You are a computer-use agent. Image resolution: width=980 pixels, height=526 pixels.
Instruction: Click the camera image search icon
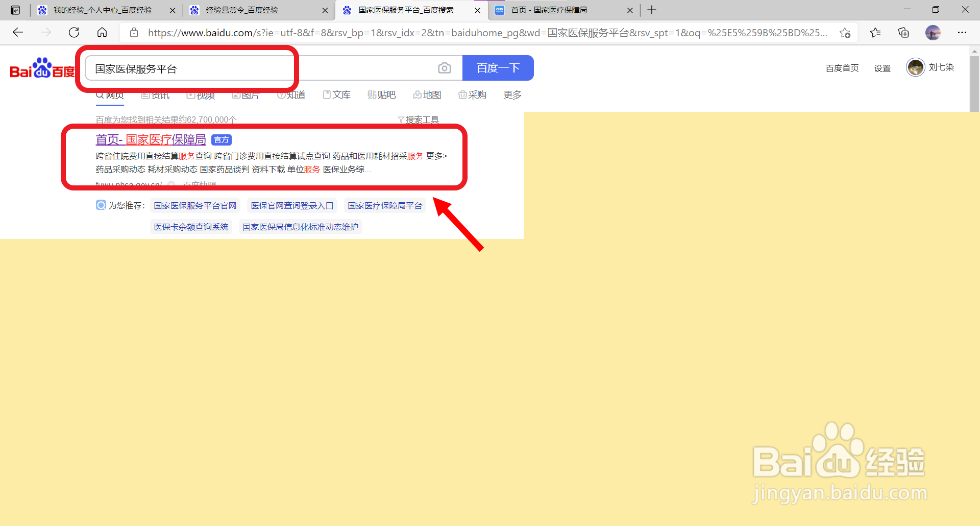(445, 68)
